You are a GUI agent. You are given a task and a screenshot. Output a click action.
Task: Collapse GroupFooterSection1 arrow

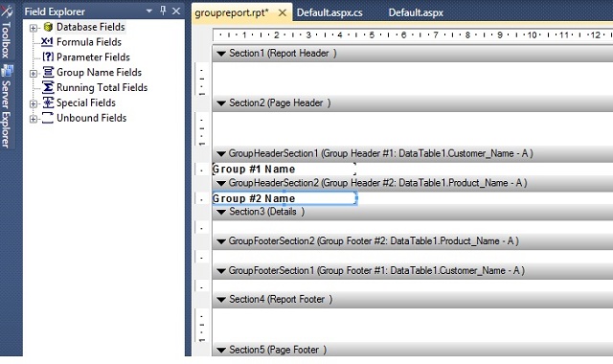(221, 270)
